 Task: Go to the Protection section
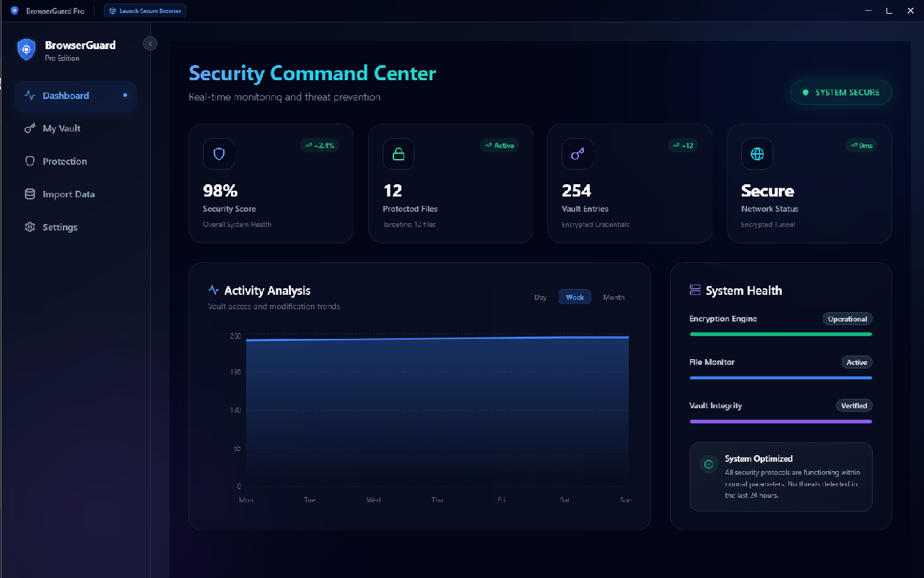click(64, 162)
